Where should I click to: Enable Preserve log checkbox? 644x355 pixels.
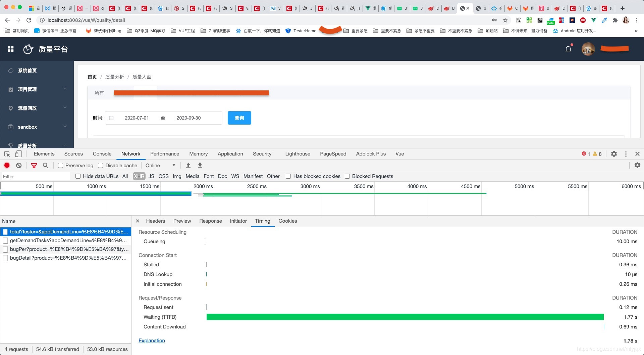click(60, 166)
